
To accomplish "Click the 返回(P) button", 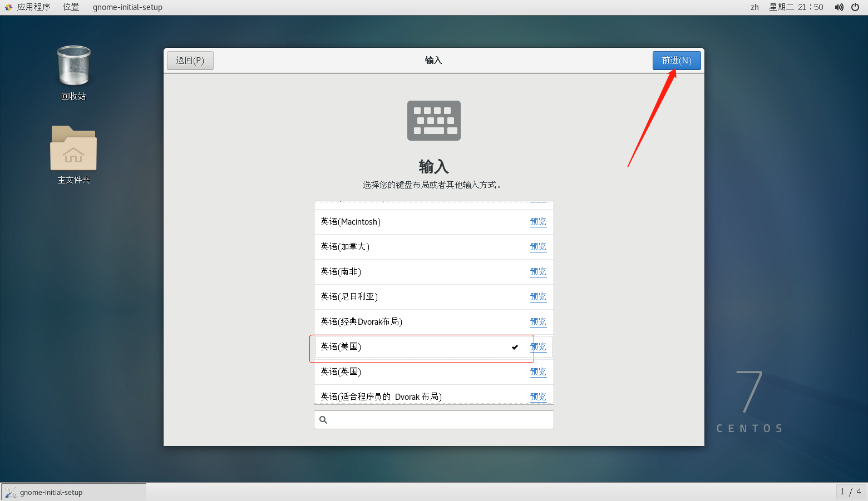I will point(190,61).
